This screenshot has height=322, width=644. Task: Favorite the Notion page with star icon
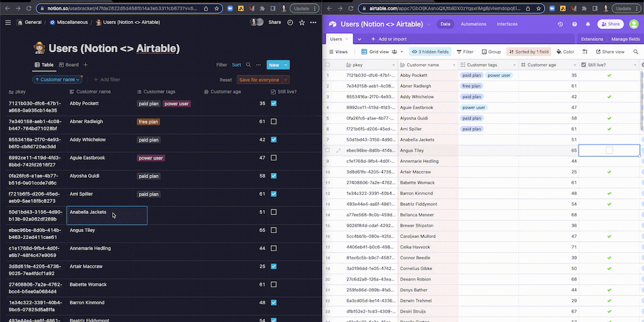[x=302, y=22]
